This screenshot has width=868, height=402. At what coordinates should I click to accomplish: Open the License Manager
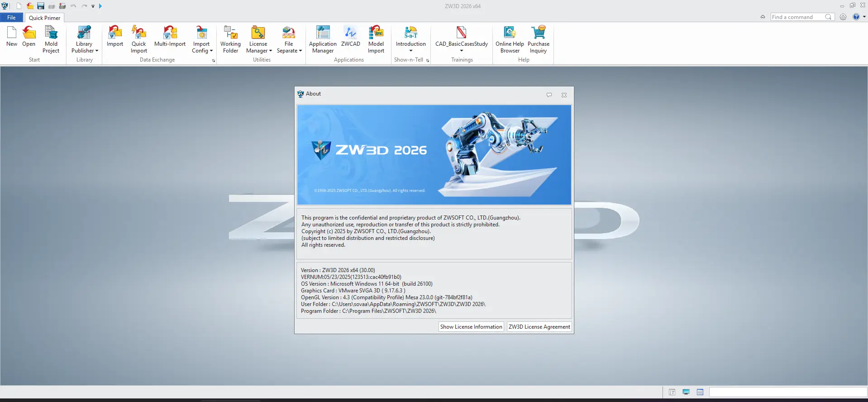(x=258, y=39)
